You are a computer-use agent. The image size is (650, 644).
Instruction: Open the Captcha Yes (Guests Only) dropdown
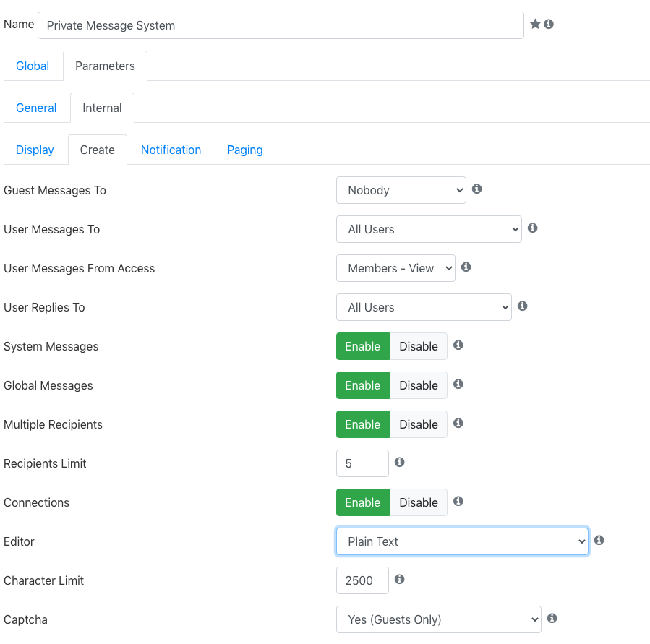click(x=438, y=619)
